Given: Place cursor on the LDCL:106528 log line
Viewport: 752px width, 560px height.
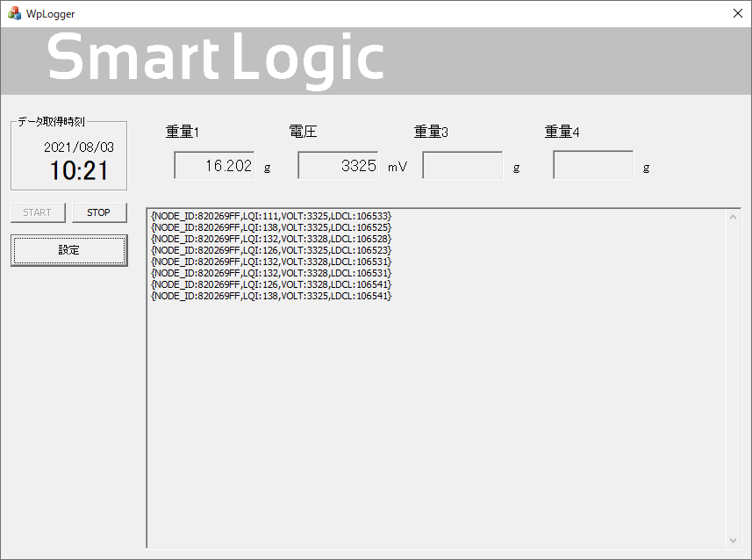Looking at the screenshot, I should [271, 239].
